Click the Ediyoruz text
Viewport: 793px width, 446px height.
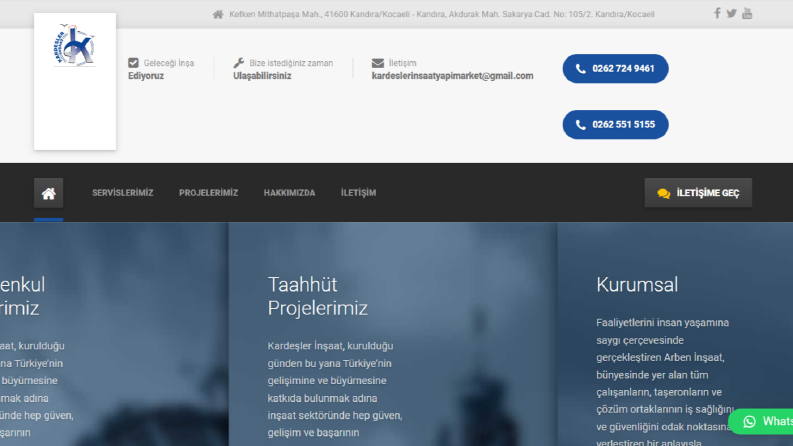(x=146, y=76)
